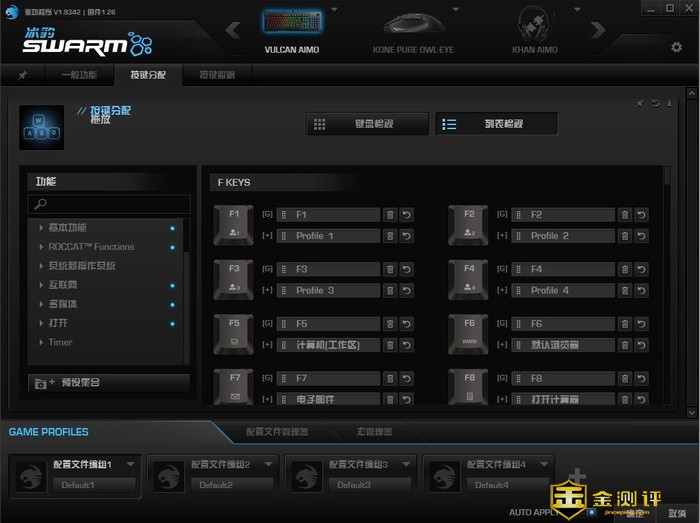Click the function search input field

coord(108,204)
